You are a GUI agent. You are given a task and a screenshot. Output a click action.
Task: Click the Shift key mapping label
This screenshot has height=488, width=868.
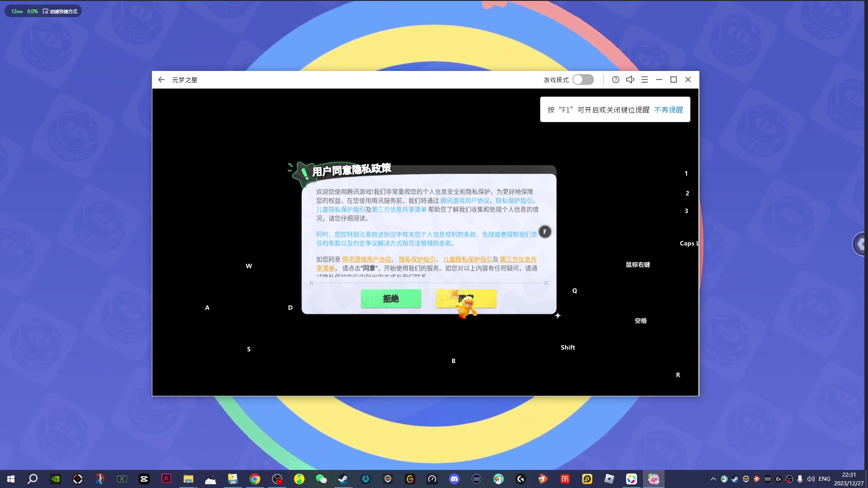pyautogui.click(x=568, y=347)
